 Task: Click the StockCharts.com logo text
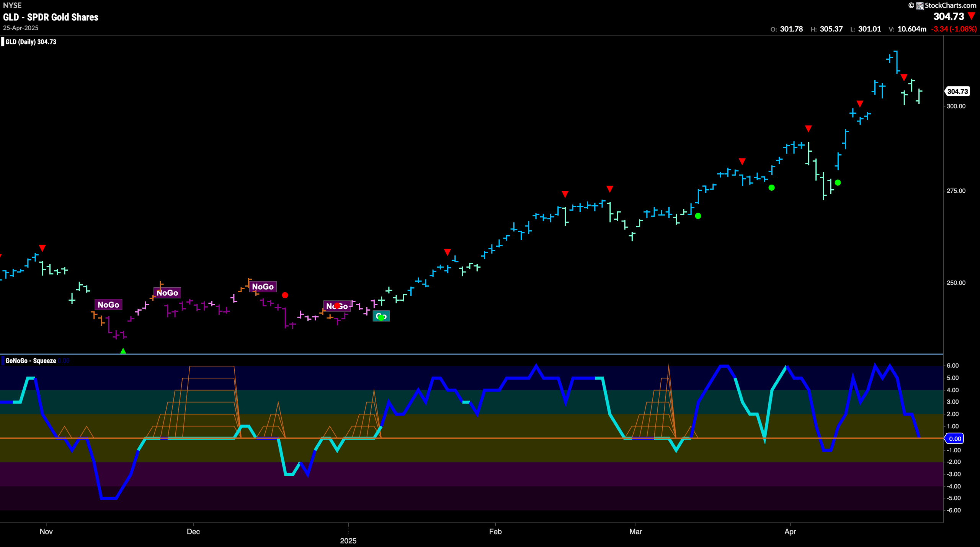point(950,5)
